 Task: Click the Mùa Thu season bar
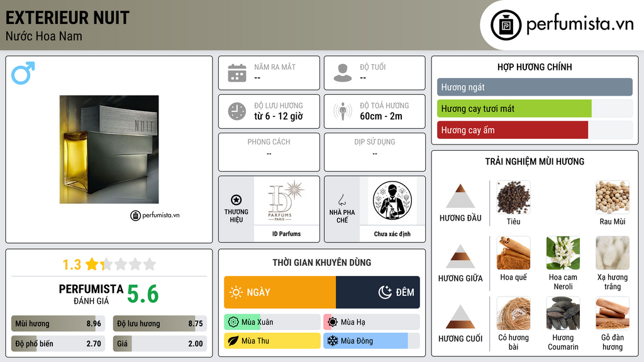click(x=272, y=341)
